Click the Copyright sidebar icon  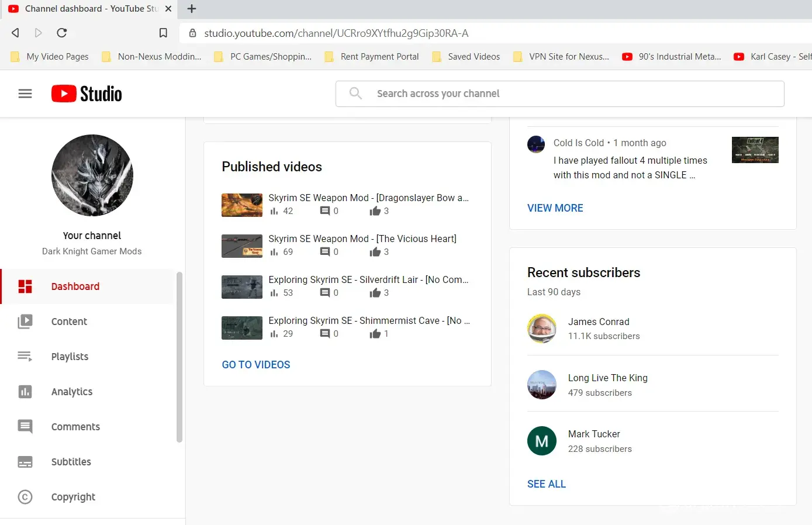click(25, 497)
